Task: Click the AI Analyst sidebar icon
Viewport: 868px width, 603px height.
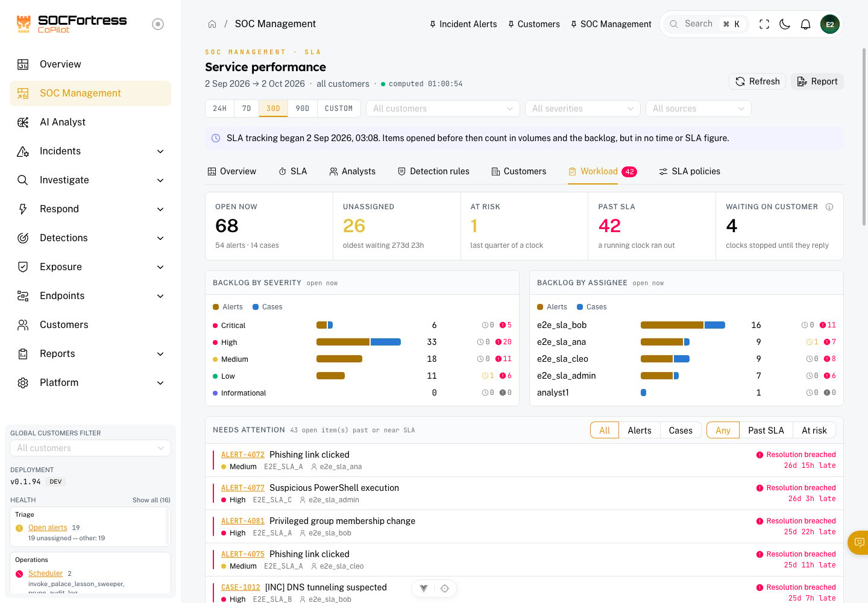Action: pos(23,122)
